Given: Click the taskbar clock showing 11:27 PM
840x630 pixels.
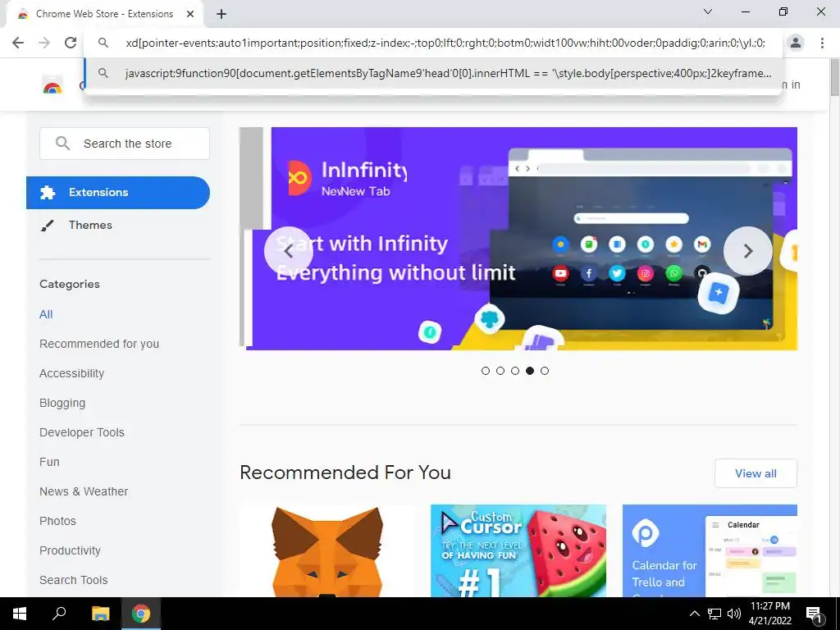Looking at the screenshot, I should coord(769,614).
